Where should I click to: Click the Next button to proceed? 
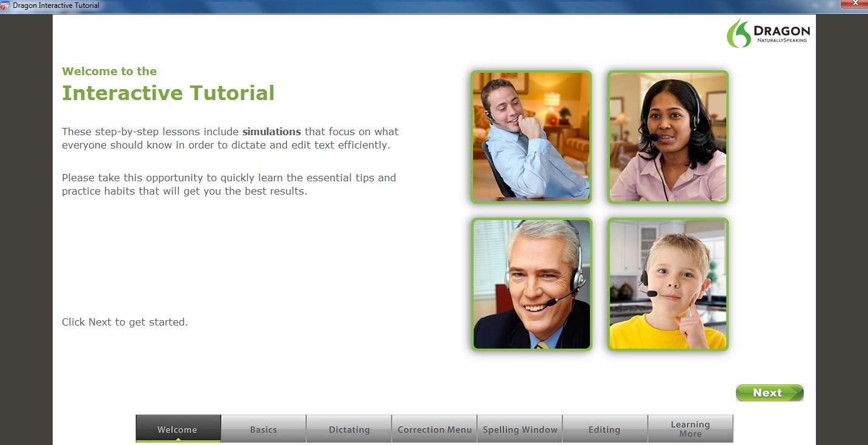coord(769,393)
